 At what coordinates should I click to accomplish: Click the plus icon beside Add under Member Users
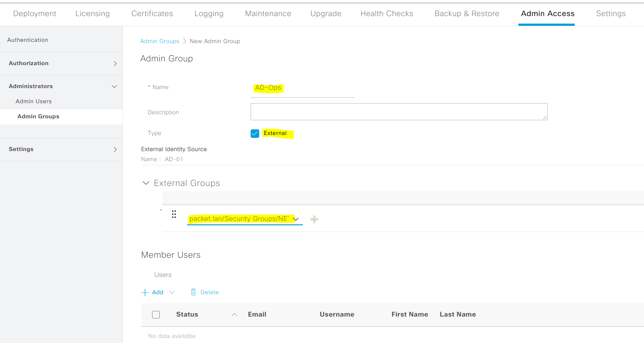[145, 292]
